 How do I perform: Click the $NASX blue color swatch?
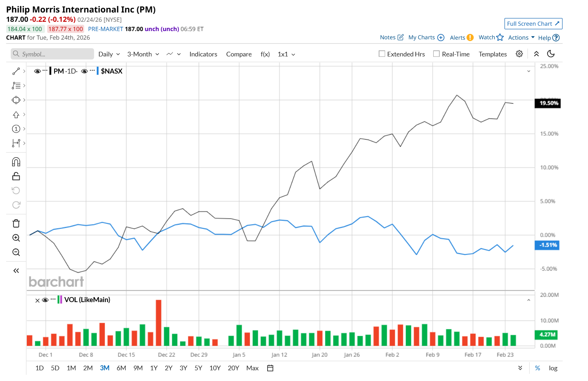tap(98, 71)
